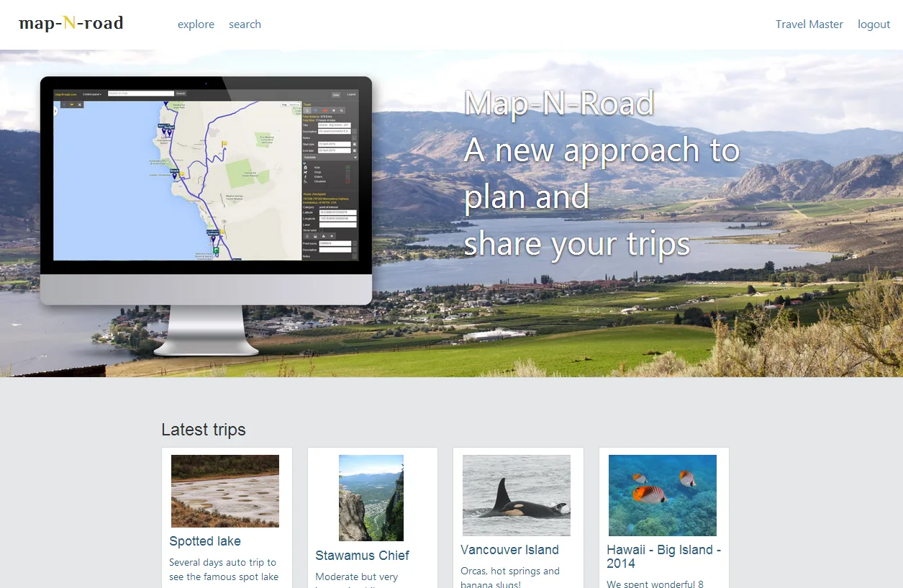
Task: Click the tropical fish photo thumbnail
Action: click(663, 495)
